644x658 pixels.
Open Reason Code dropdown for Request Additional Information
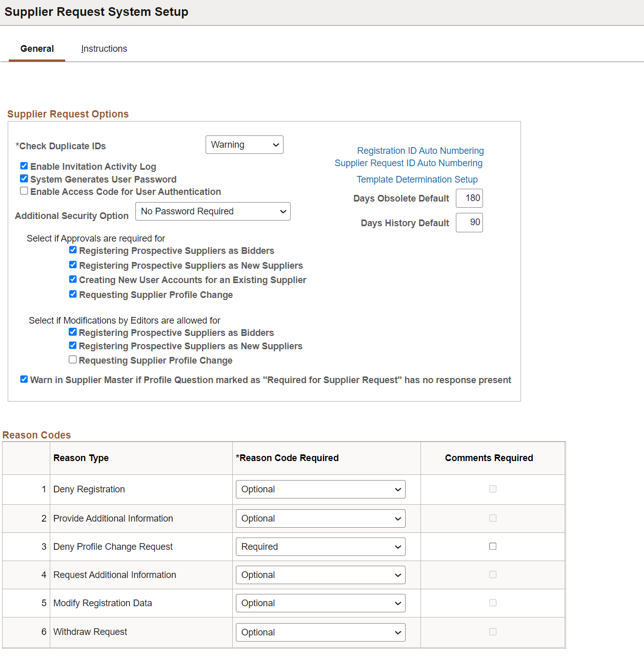coord(320,575)
